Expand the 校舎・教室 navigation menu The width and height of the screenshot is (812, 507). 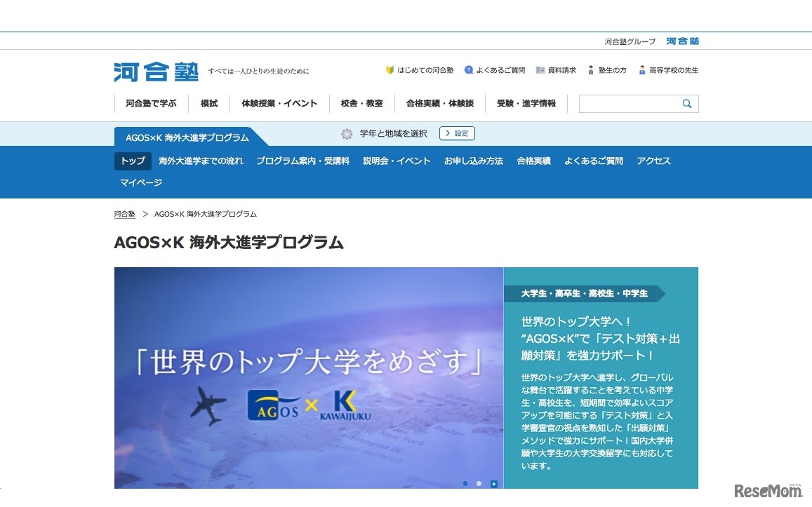click(x=362, y=103)
